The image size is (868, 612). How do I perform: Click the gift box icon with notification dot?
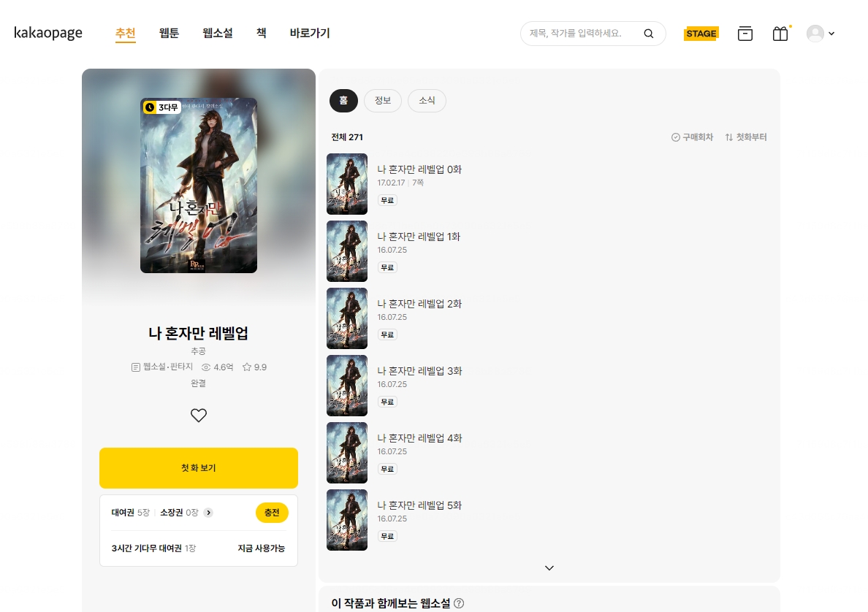[780, 33]
